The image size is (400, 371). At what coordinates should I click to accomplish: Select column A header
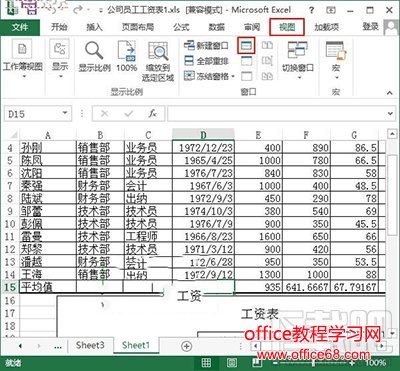pos(48,135)
